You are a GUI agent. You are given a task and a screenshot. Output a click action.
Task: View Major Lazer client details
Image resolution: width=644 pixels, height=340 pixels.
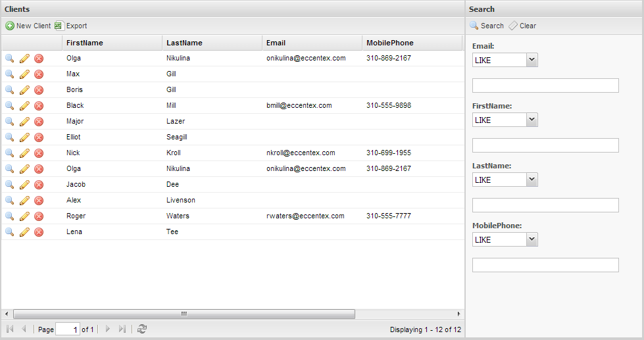(x=9, y=122)
